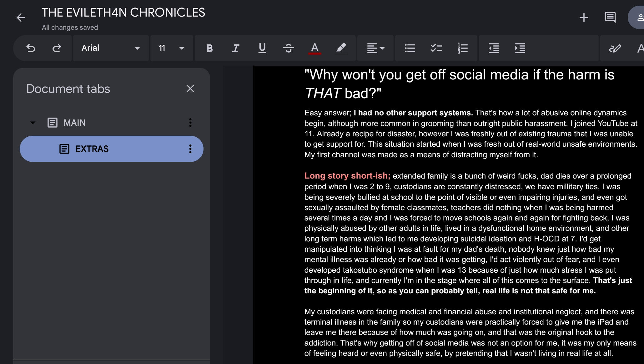Viewport: 644px width, 364px height.
Task: Close the Document tabs panel
Action: click(190, 89)
